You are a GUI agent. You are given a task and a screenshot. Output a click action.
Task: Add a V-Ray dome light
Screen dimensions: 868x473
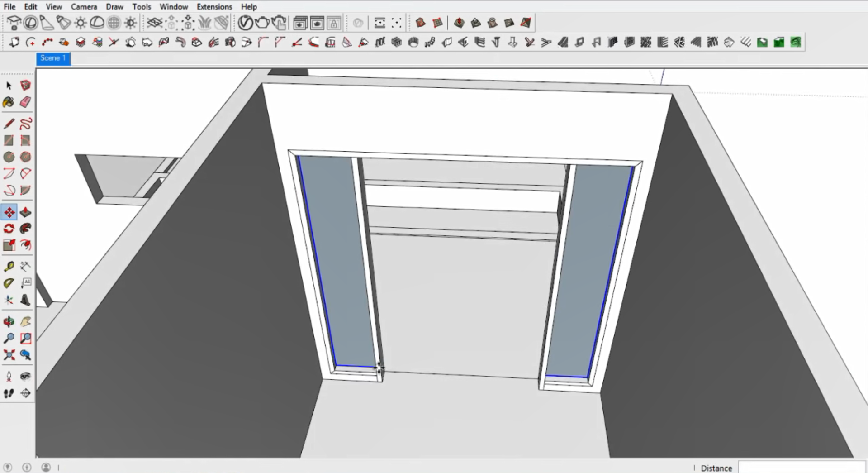click(97, 23)
